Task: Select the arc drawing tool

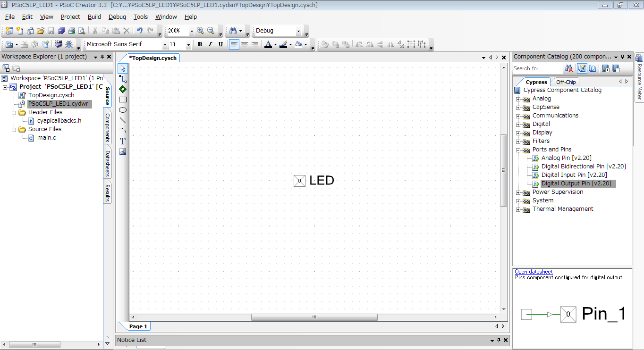Action: [123, 131]
